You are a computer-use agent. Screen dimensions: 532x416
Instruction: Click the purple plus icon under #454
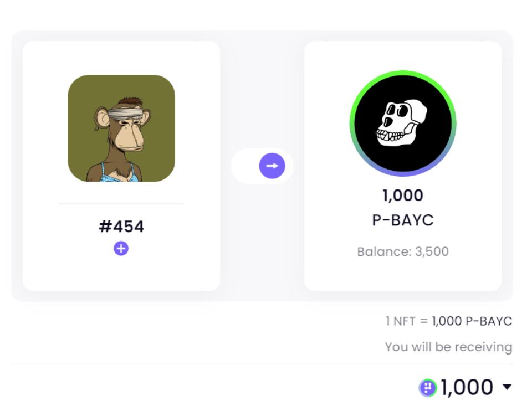(x=121, y=249)
